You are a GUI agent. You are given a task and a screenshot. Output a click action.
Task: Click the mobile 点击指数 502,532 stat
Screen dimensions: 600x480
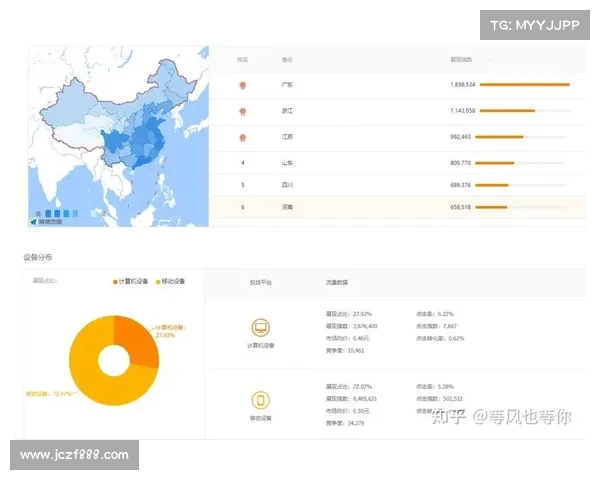(439, 399)
